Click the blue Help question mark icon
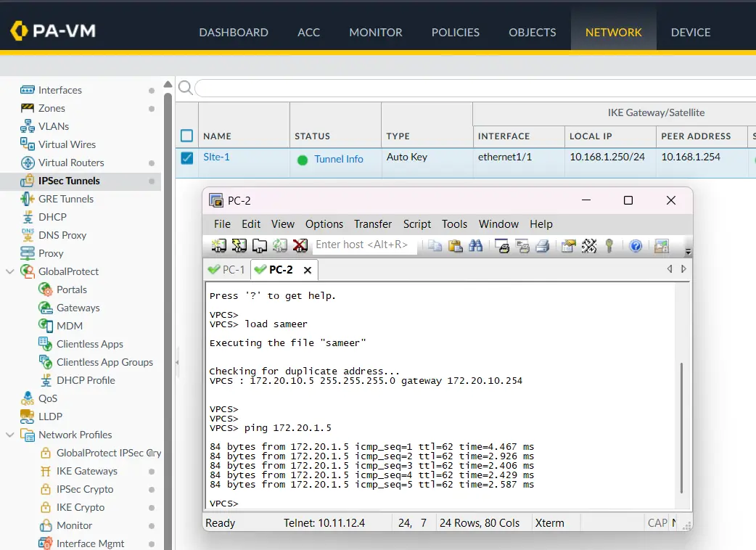 (636, 246)
